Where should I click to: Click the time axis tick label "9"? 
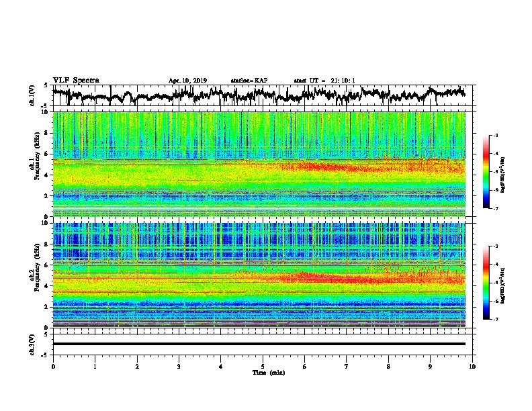[x=430, y=367]
